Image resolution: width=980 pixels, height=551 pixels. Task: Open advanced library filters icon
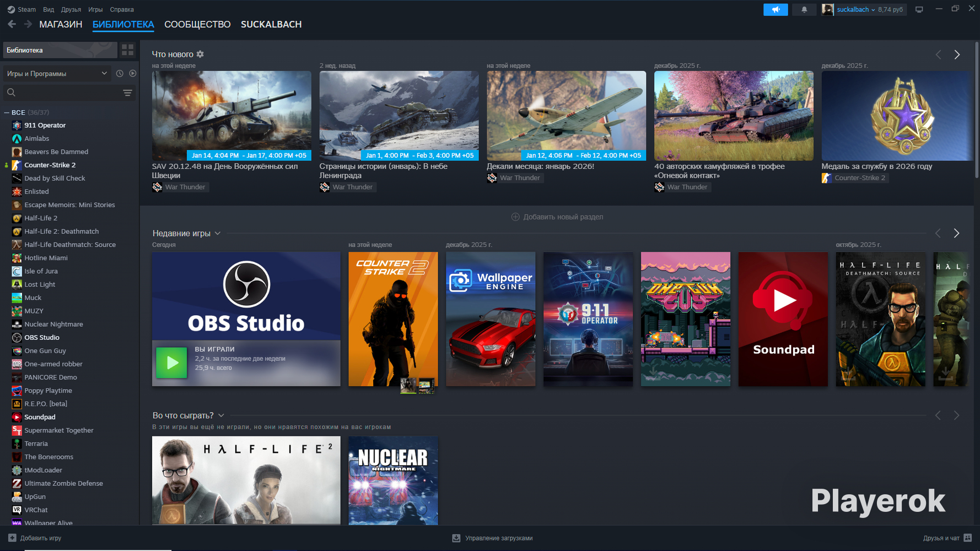tap(127, 93)
